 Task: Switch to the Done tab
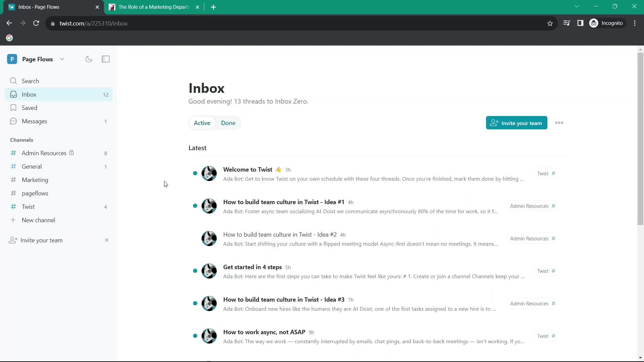(228, 123)
